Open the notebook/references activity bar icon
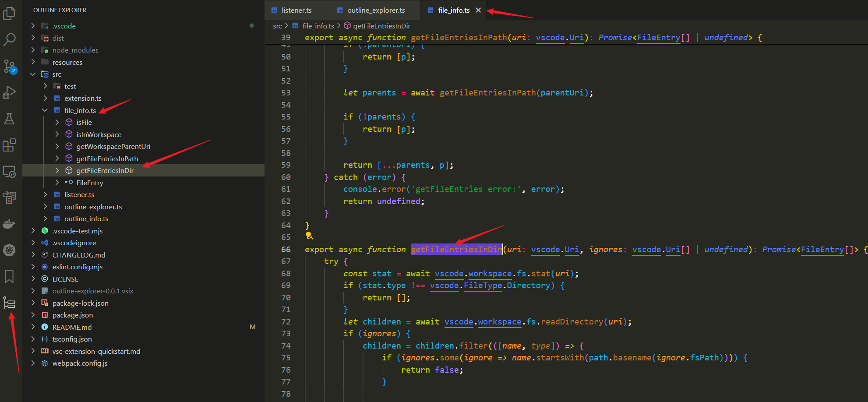This screenshot has height=402, width=868. pos(9,198)
